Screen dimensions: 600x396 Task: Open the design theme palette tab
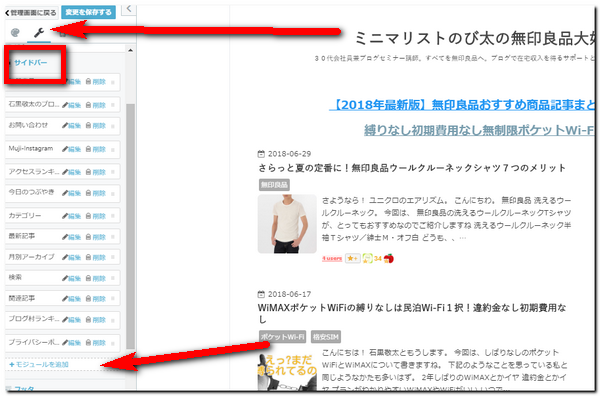point(15,33)
